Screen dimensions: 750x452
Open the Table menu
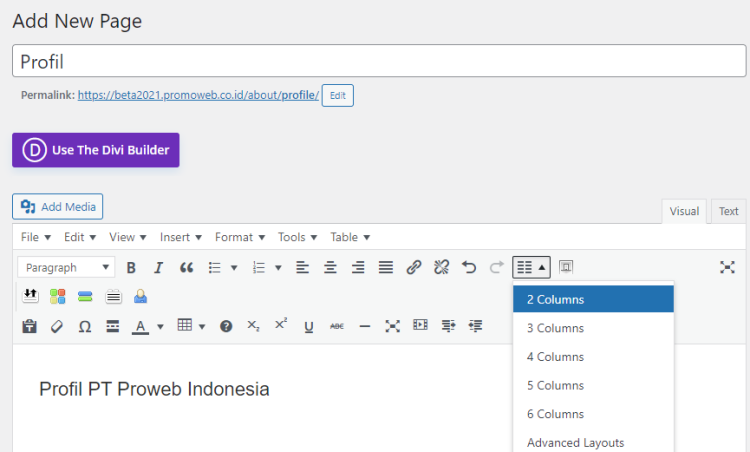point(350,237)
